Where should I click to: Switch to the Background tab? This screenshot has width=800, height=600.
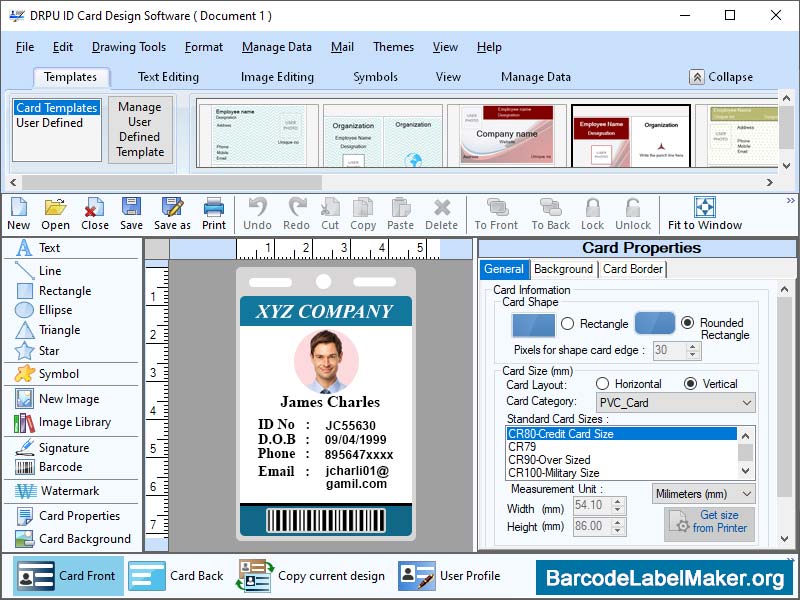point(563,269)
